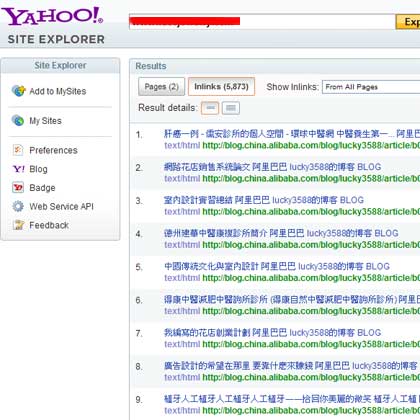Click the Y! Blog icon
The height and width of the screenshot is (420, 420).
18,169
